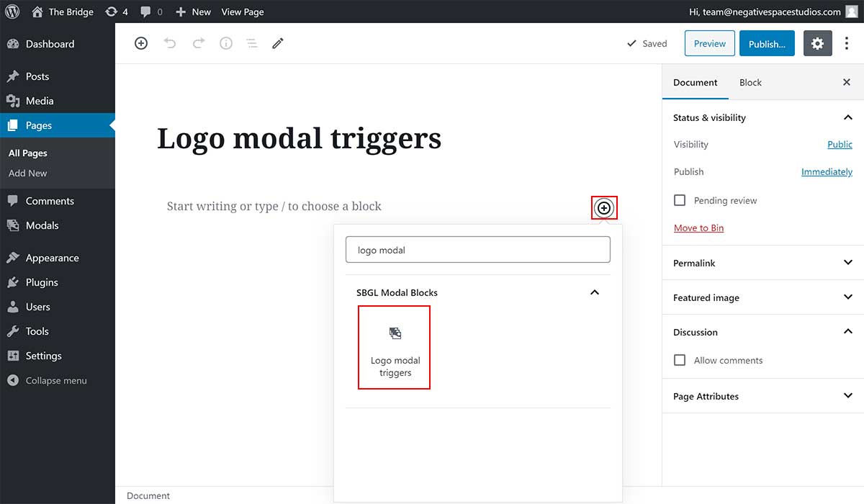Expand the Permalink panel

tap(762, 263)
